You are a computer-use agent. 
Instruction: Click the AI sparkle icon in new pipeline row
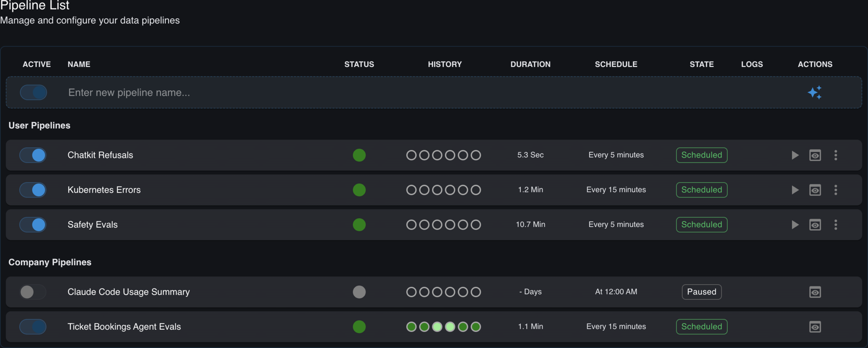(815, 92)
